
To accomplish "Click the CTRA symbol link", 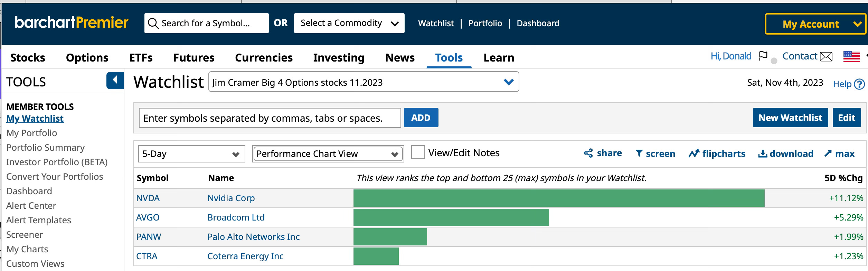I will [147, 256].
